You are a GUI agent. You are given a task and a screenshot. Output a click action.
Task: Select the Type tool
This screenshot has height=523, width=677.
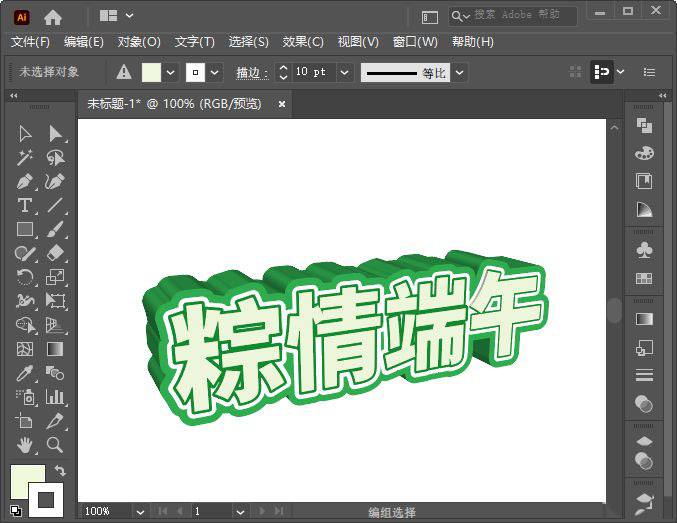click(25, 206)
